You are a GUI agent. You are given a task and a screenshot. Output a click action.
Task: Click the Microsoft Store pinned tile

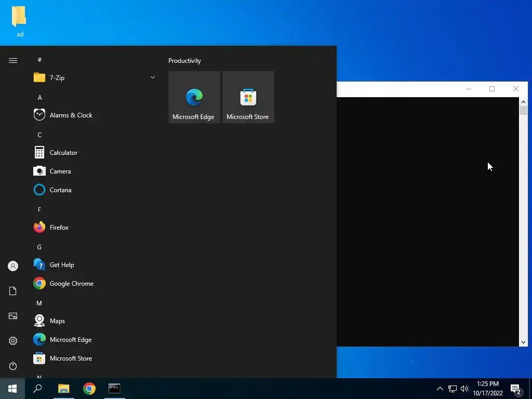pyautogui.click(x=248, y=97)
